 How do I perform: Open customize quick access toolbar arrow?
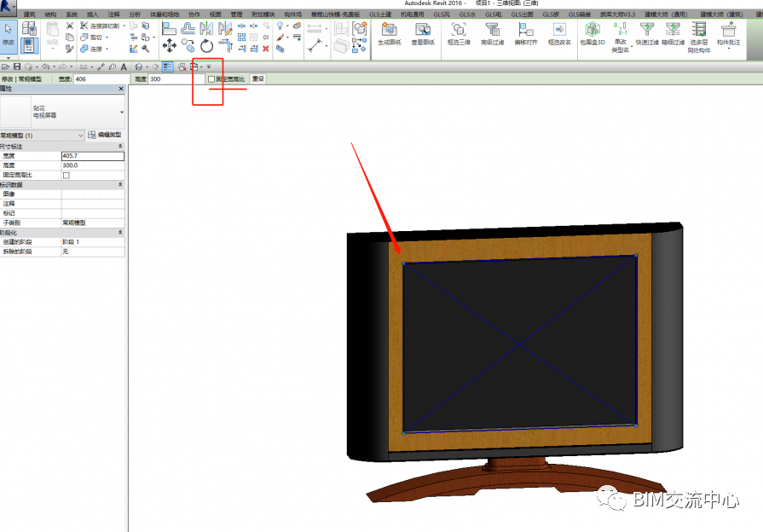(x=209, y=66)
